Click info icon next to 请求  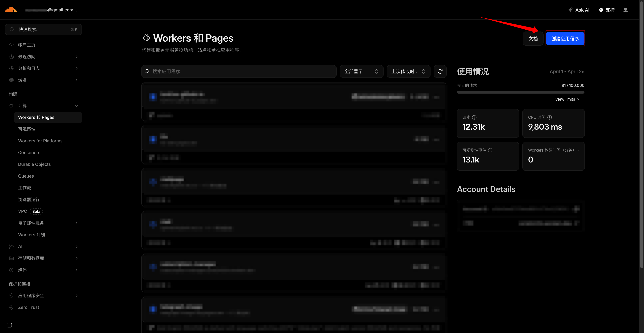tap(474, 117)
